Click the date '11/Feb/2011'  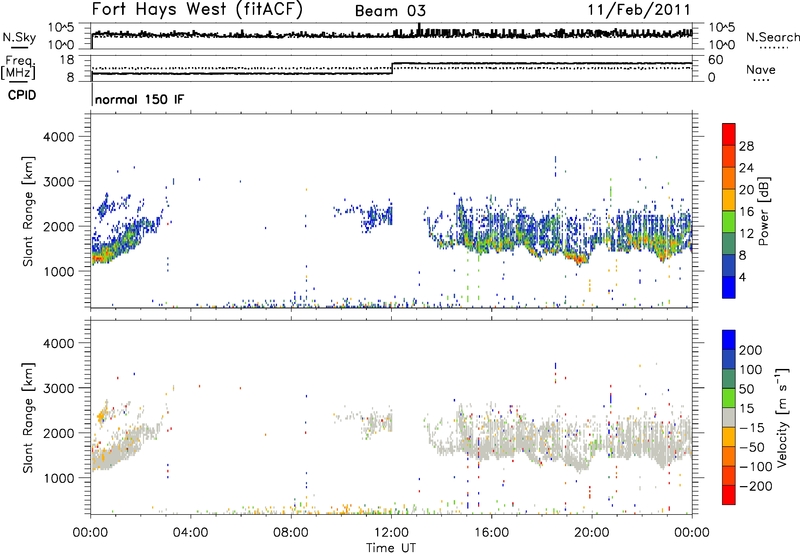pyautogui.click(x=639, y=9)
